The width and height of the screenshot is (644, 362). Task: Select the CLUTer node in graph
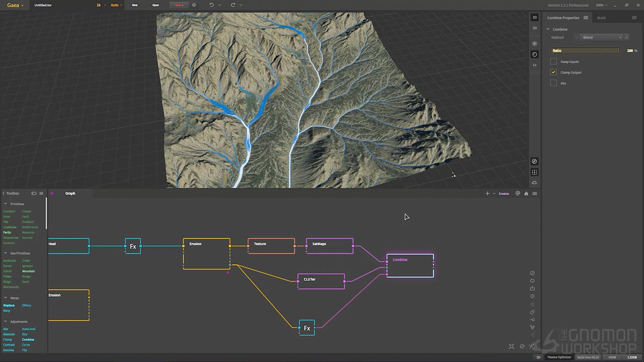[x=321, y=281]
